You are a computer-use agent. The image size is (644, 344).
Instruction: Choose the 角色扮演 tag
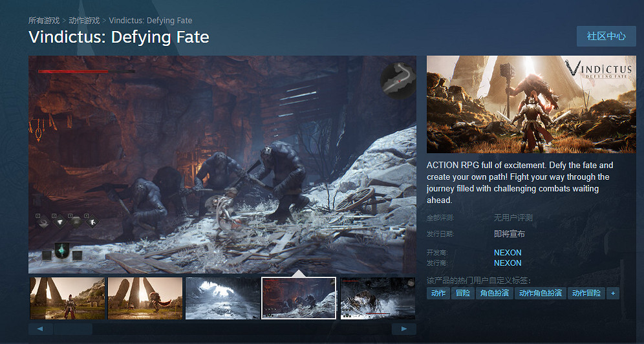[x=494, y=294]
